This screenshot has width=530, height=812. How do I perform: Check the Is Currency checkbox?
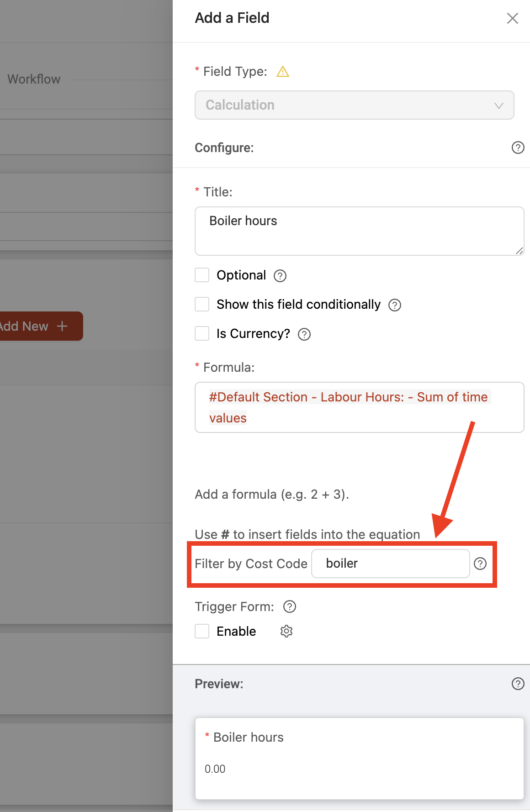click(x=202, y=334)
